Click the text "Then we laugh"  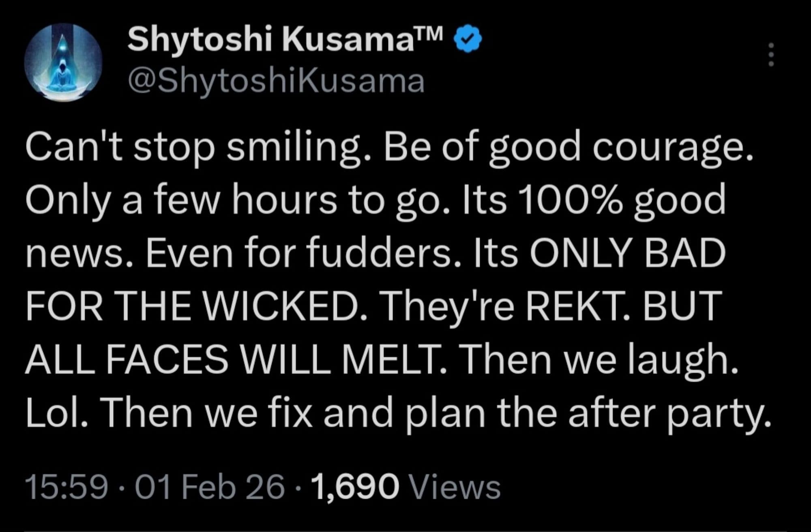(x=596, y=359)
